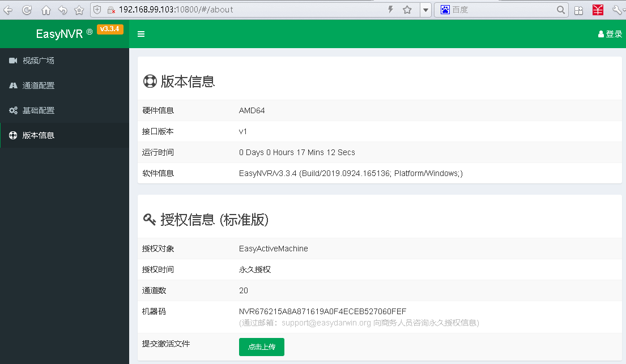
Task: Click the 软件信息 label
Action: tap(158, 173)
